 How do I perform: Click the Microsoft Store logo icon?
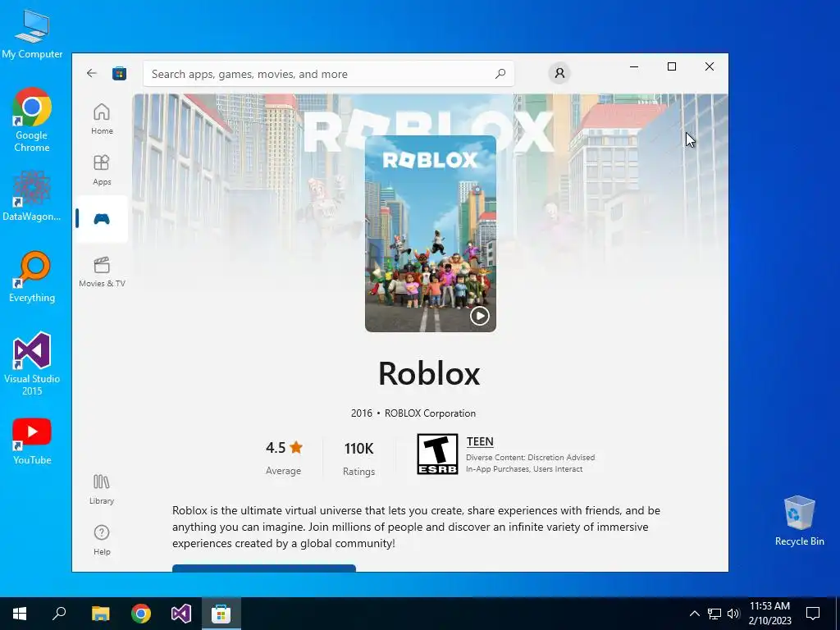pyautogui.click(x=119, y=73)
